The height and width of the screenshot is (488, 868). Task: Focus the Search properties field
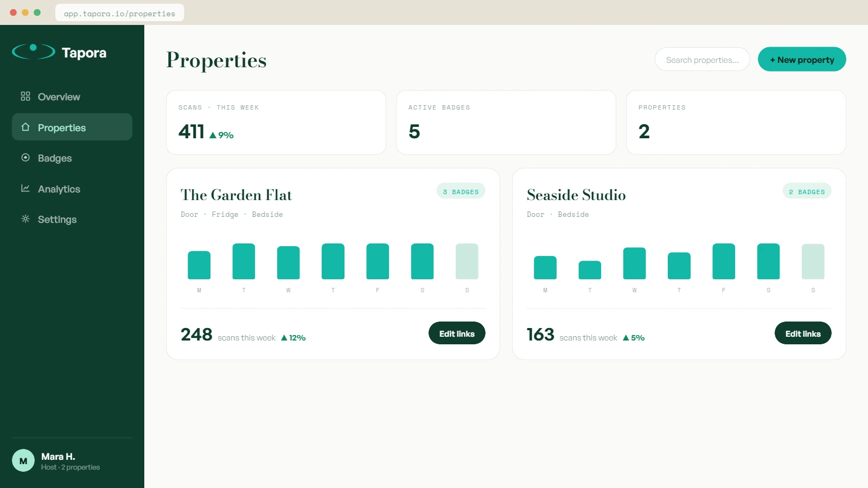point(703,59)
